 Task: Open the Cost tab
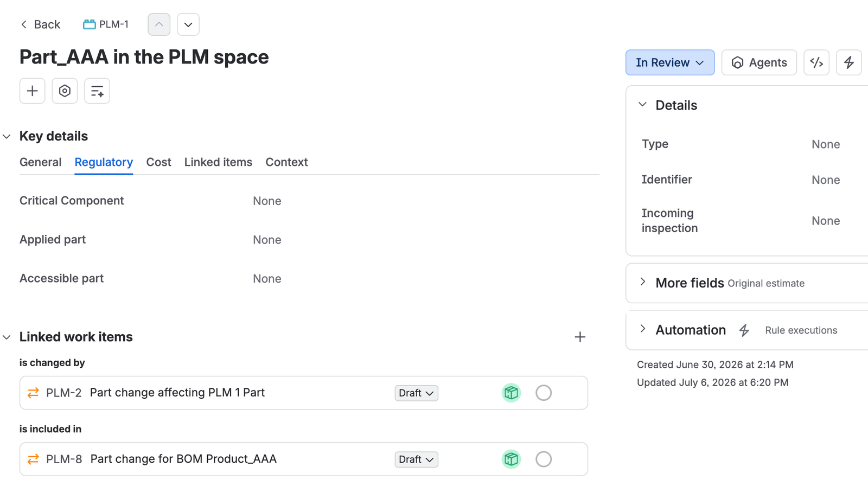[x=158, y=162]
